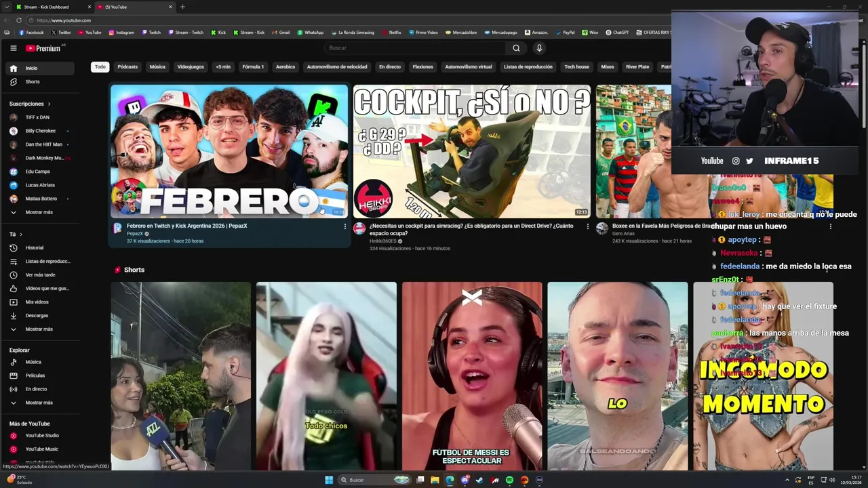Image resolution: width=868 pixels, height=488 pixels.
Task: Select the Pódcasts filter chip
Action: point(127,67)
